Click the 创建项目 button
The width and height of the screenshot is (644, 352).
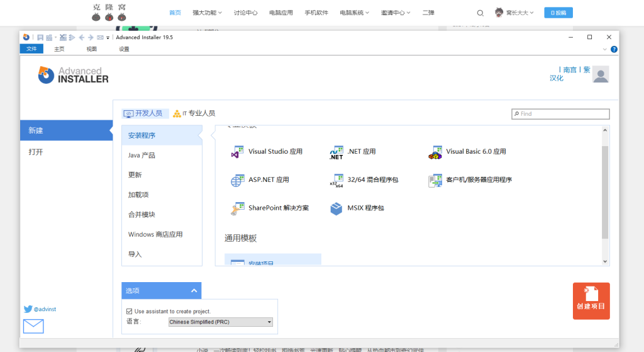(591, 301)
